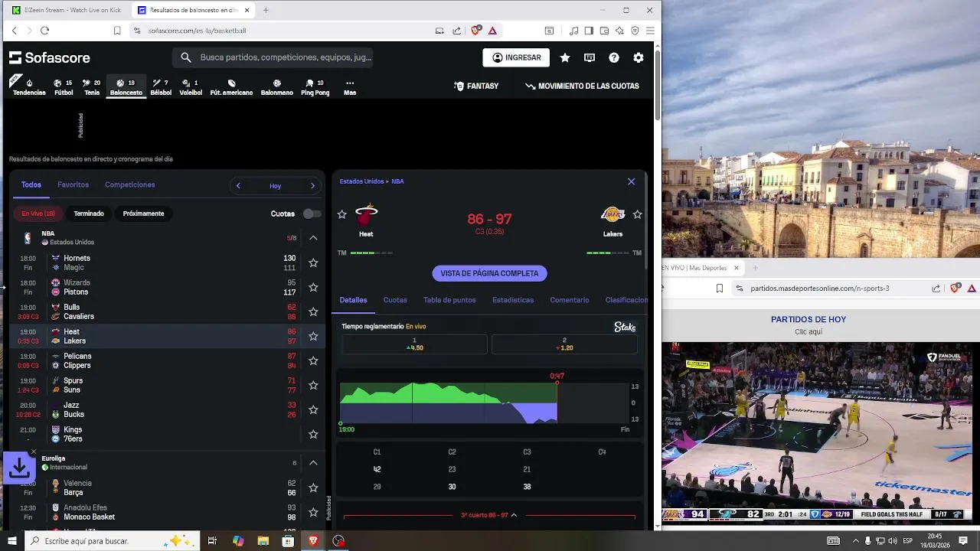Go to previous day arrow
Viewport: 980px width, 551px height.
pyautogui.click(x=238, y=185)
